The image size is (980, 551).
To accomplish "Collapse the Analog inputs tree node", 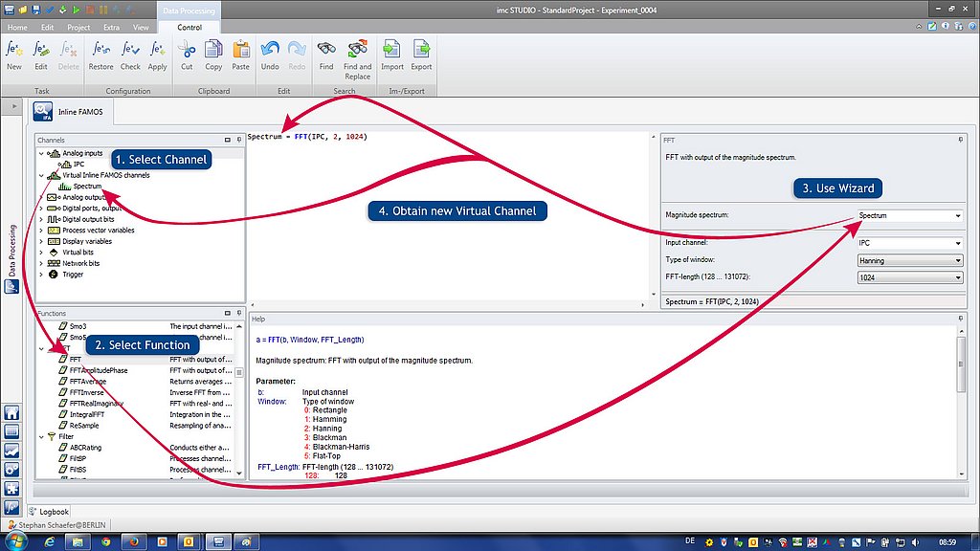I will click(41, 153).
